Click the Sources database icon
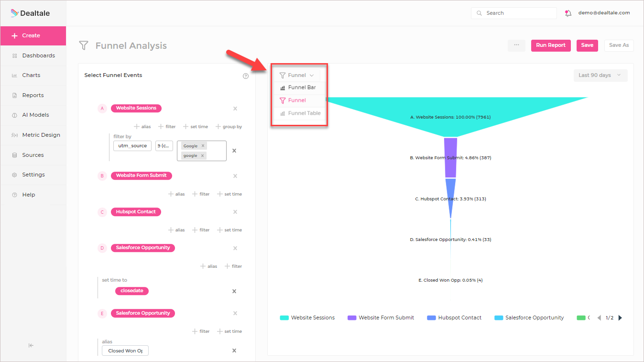Image resolution: width=644 pixels, height=362 pixels. pos(14,155)
